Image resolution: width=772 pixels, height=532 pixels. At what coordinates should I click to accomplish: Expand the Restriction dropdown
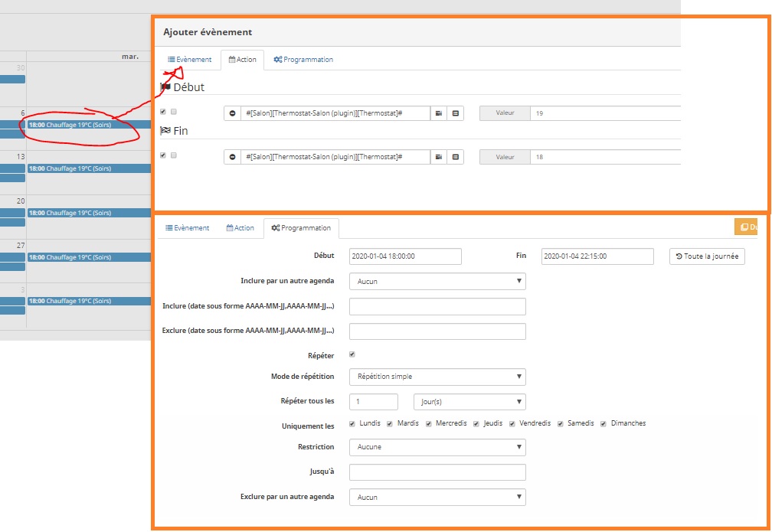(x=437, y=447)
